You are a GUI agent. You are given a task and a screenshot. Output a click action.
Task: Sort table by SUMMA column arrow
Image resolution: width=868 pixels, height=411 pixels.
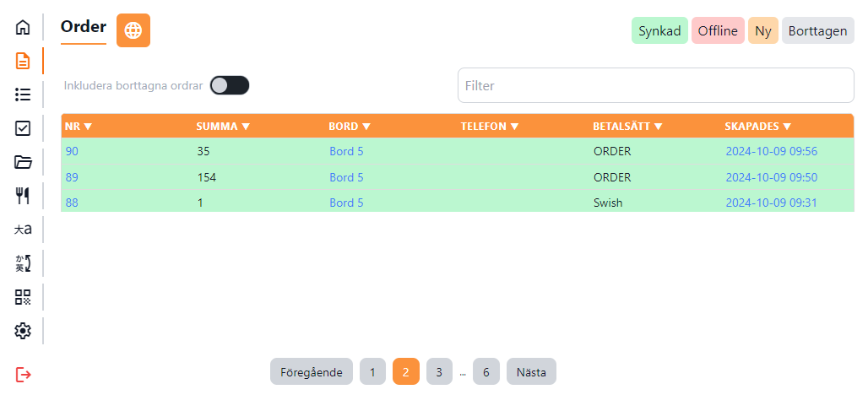(x=246, y=127)
